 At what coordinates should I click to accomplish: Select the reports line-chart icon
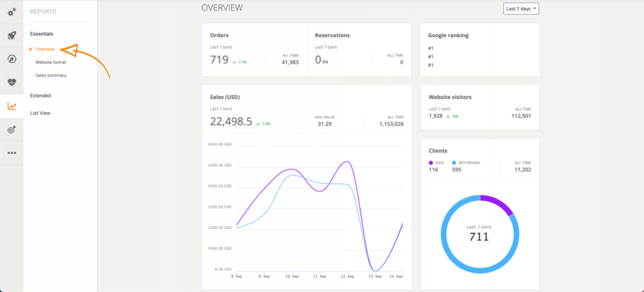[11, 106]
